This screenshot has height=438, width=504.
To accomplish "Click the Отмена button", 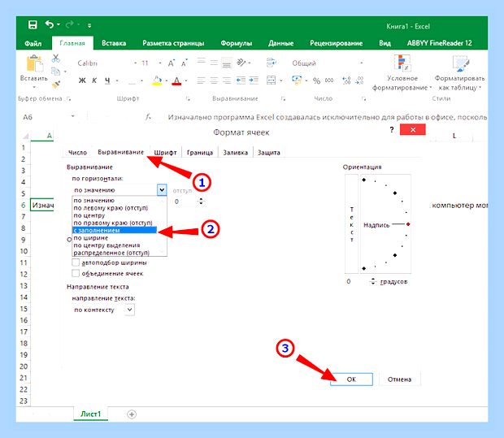I will point(399,379).
